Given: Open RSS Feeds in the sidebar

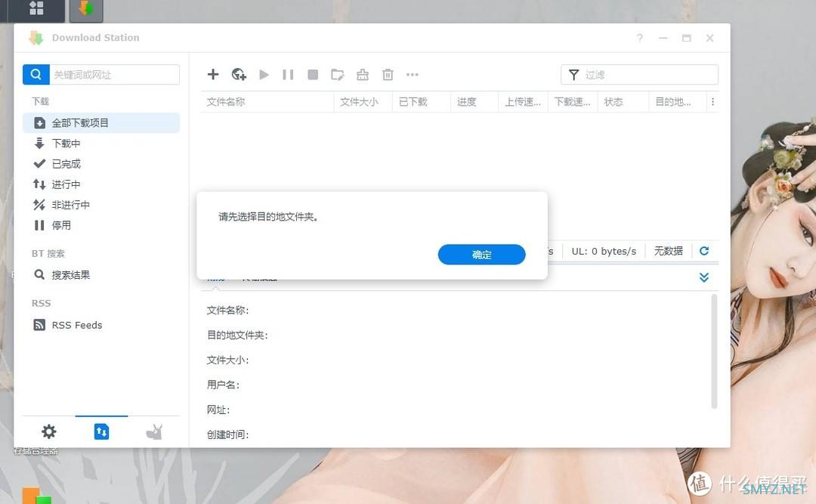Looking at the screenshot, I should click(x=76, y=325).
